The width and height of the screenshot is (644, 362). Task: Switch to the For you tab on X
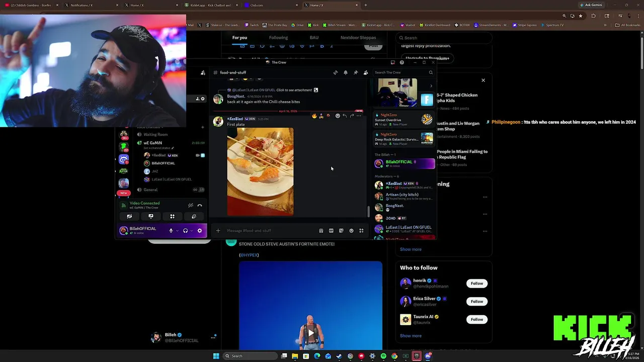tap(239, 37)
